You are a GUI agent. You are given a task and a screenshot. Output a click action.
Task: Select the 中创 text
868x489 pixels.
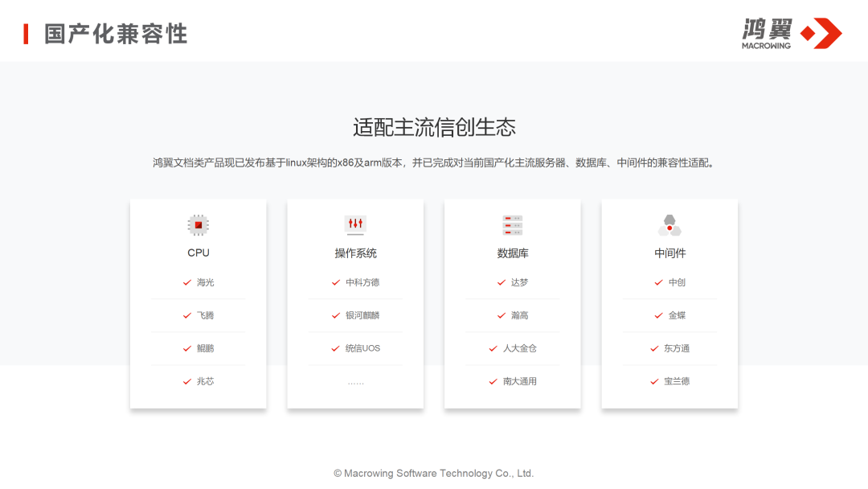677,282
